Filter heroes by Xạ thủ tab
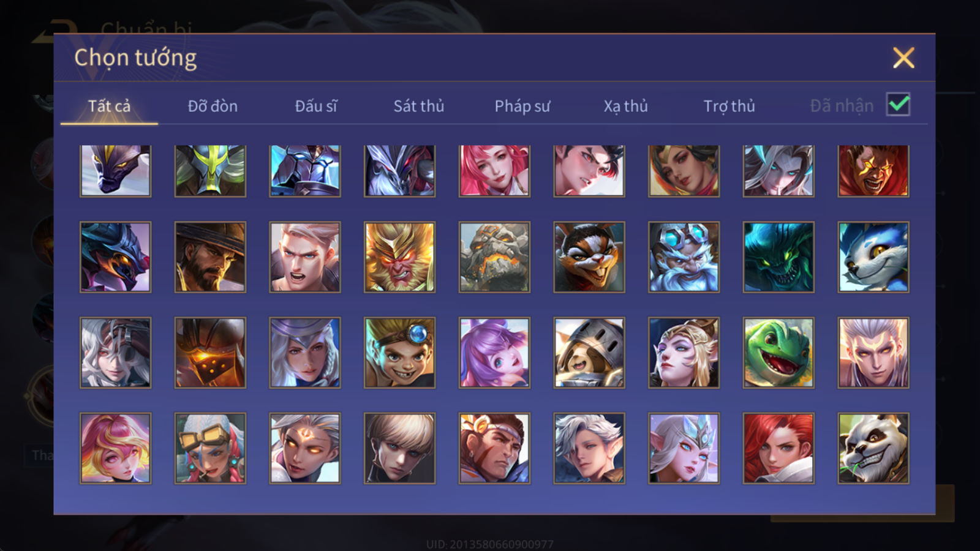Screen dimensions: 980x551 point(625,106)
